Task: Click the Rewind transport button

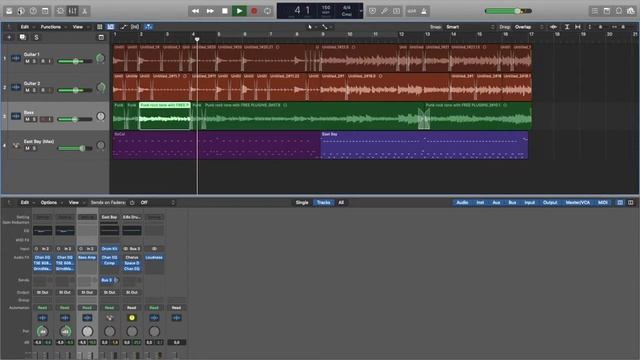Action: 196,11
